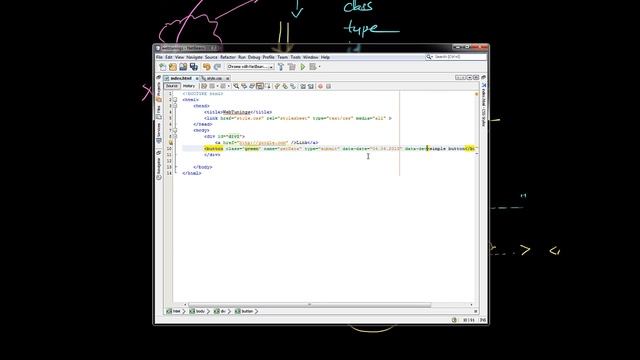Click the editor Back navigation icon
This screenshot has height=360, width=640.
tap(212, 86)
